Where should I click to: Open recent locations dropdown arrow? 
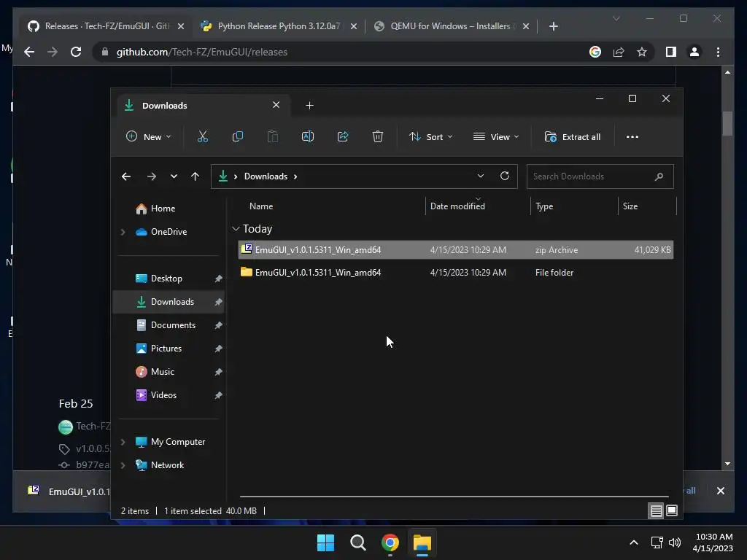pos(174,176)
